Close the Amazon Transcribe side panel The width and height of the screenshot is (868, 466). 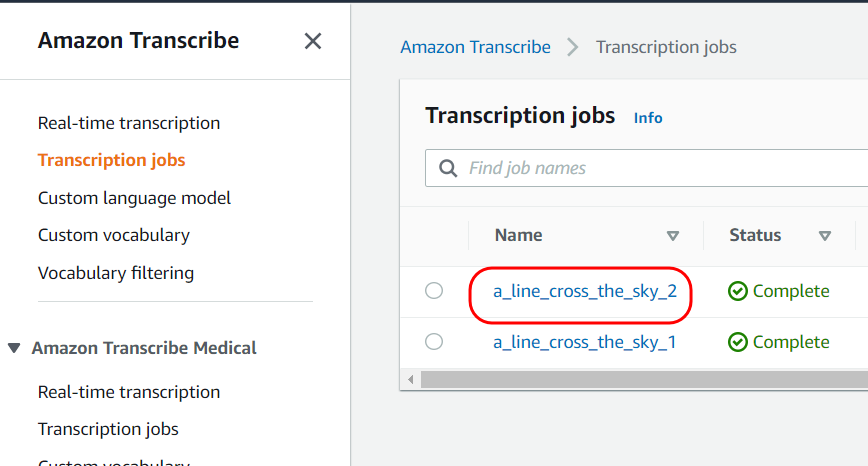click(313, 41)
